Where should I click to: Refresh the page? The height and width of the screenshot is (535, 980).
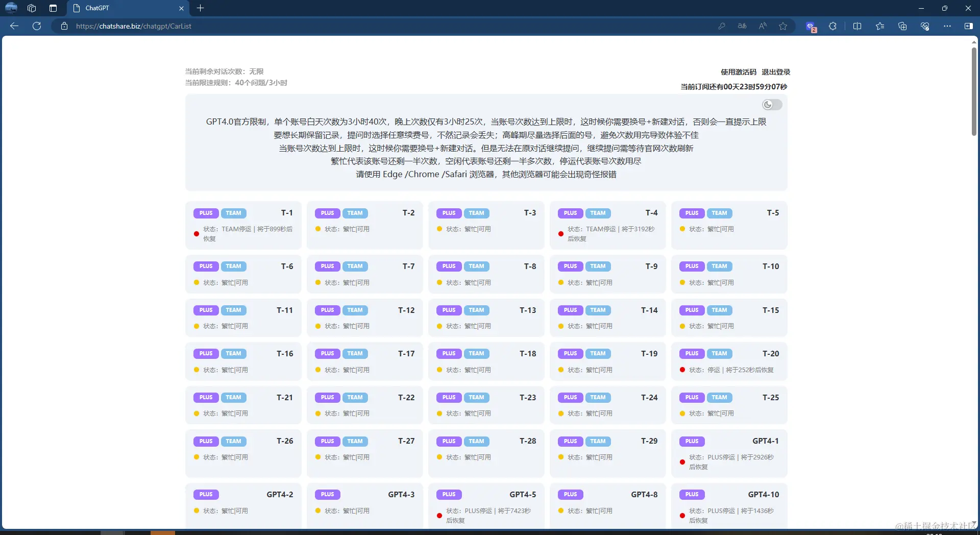click(x=37, y=26)
